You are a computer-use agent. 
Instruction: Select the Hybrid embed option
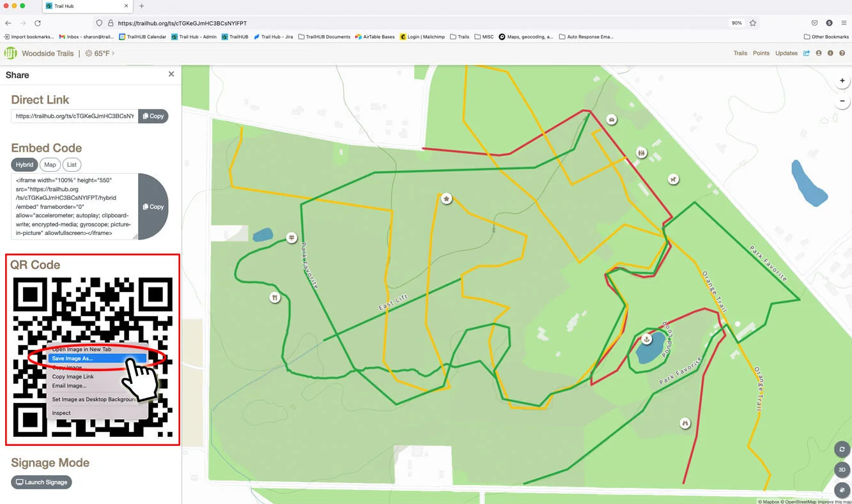pos(24,165)
